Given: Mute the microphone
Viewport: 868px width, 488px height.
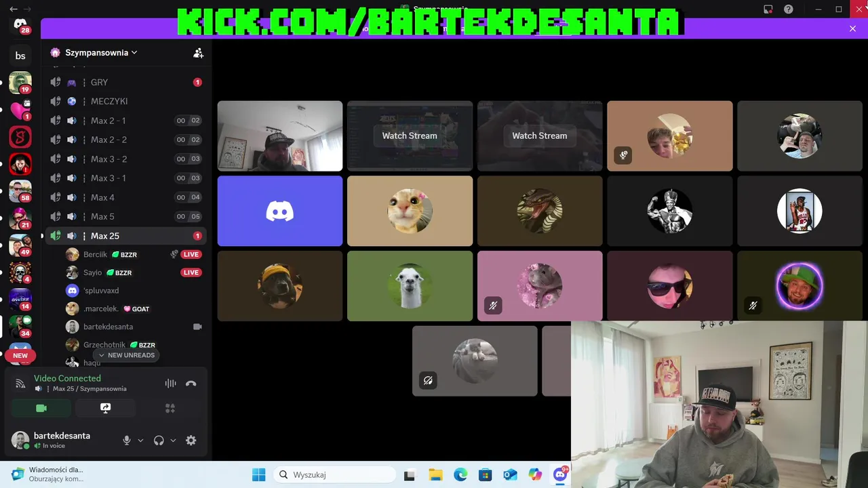Looking at the screenshot, I should [127, 441].
